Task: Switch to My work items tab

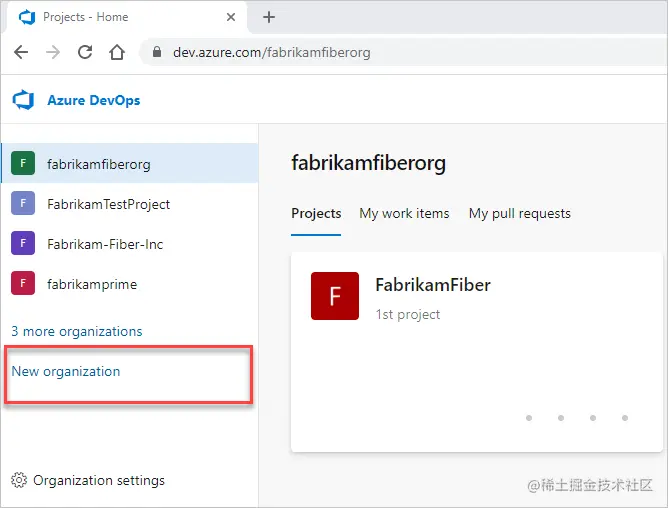Action: click(404, 213)
